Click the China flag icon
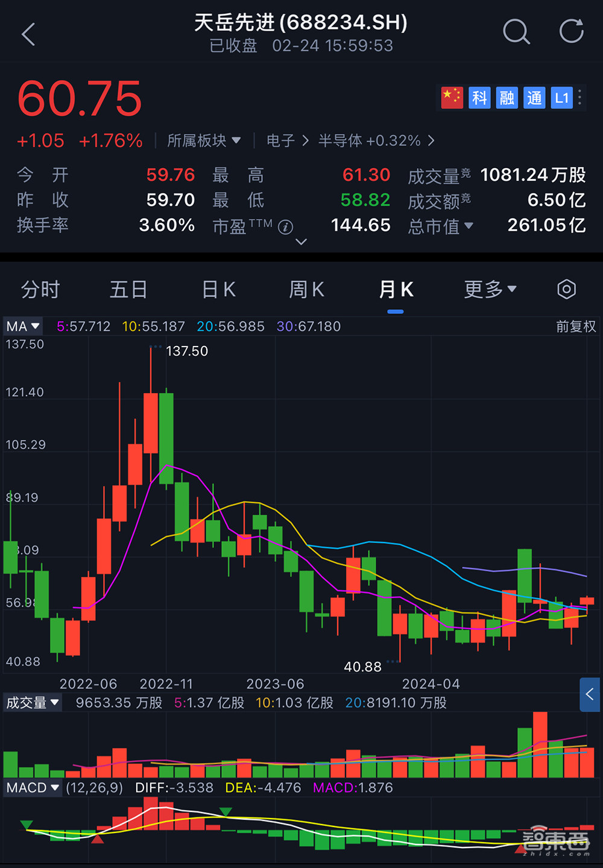This screenshot has width=603, height=868. point(452,98)
